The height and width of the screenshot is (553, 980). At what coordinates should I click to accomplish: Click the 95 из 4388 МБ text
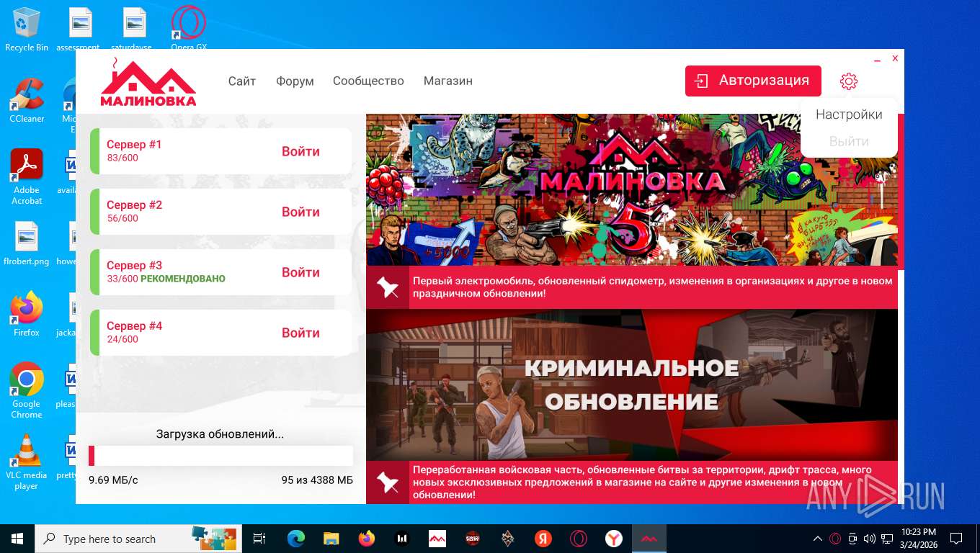(x=317, y=480)
